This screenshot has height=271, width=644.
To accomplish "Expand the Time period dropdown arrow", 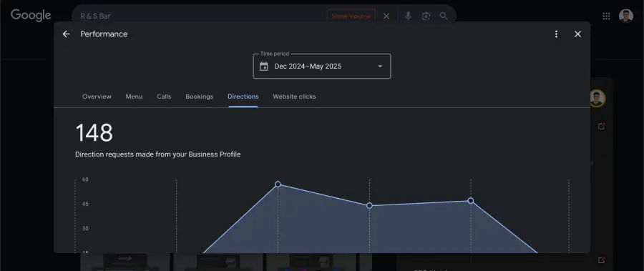I will [x=380, y=66].
